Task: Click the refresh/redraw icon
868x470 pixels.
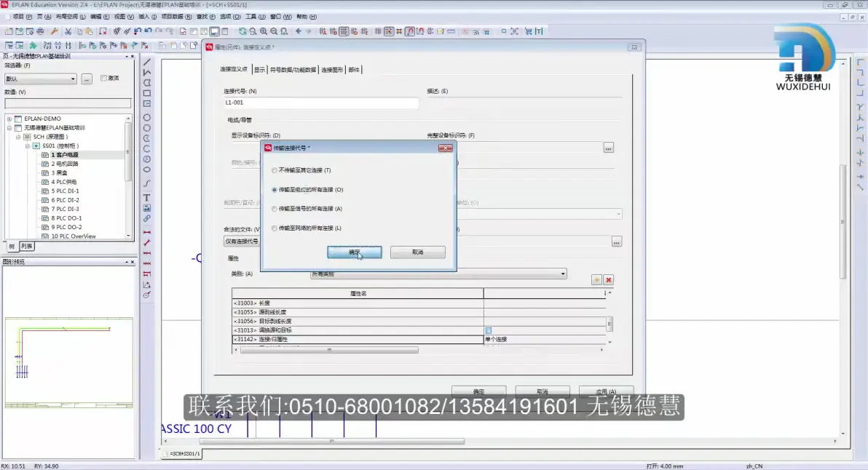Action: coord(242,31)
